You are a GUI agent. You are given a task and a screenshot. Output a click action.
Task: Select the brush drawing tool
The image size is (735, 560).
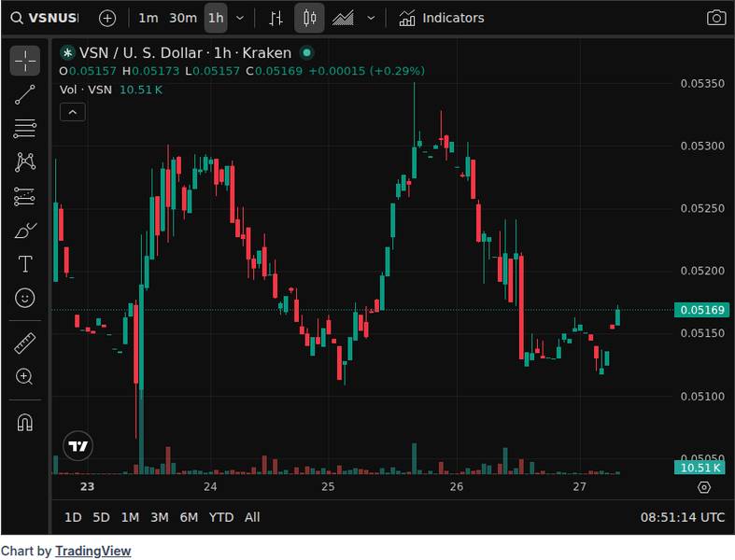coord(25,231)
